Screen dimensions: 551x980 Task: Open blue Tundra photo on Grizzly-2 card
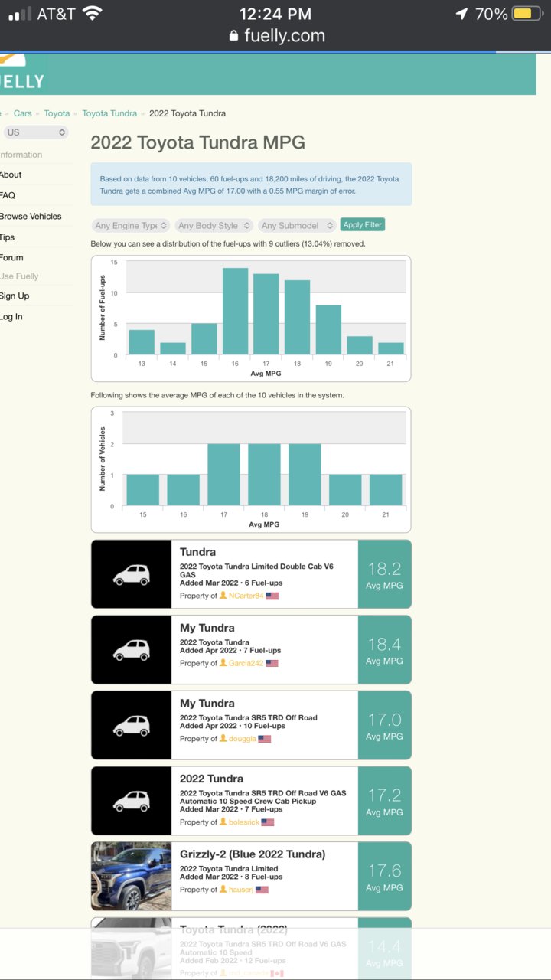click(x=132, y=876)
